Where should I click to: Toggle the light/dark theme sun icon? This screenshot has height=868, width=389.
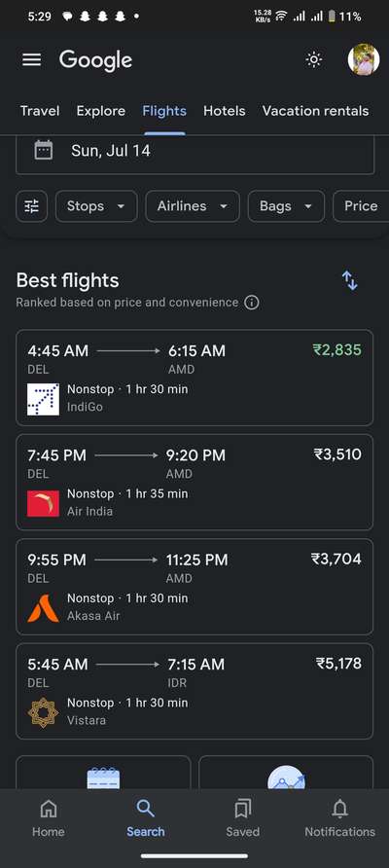314,59
